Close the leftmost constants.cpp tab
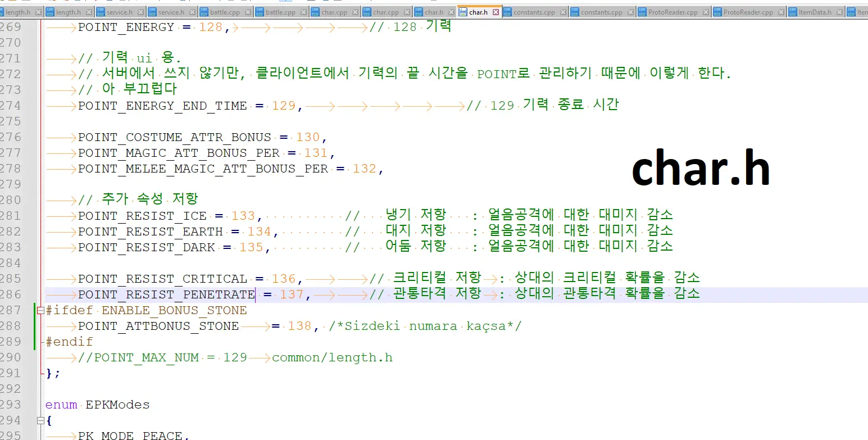 (563, 12)
